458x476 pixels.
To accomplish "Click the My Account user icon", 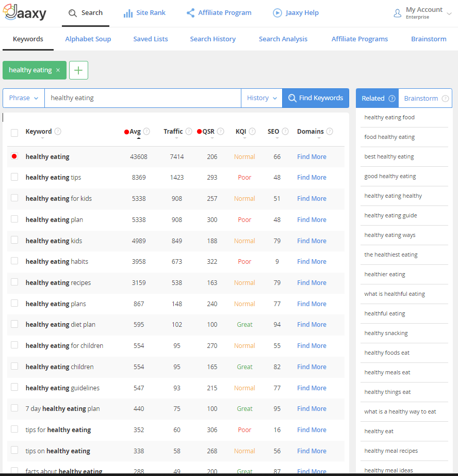I will point(397,13).
